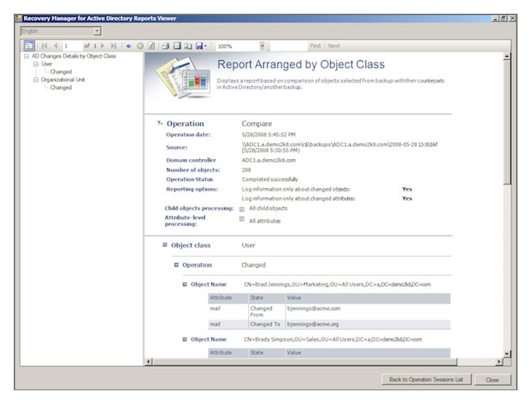
Task: Click the Find text input field
Action: (x=288, y=46)
